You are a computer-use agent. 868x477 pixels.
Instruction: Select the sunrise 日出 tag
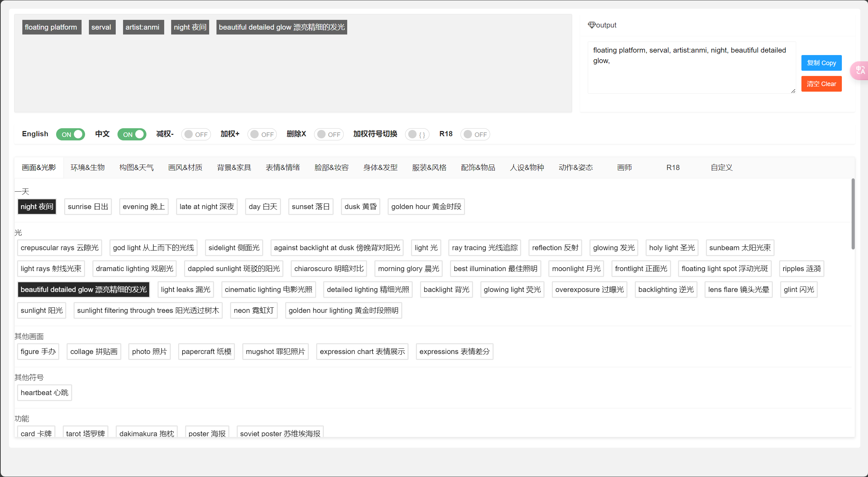88,207
